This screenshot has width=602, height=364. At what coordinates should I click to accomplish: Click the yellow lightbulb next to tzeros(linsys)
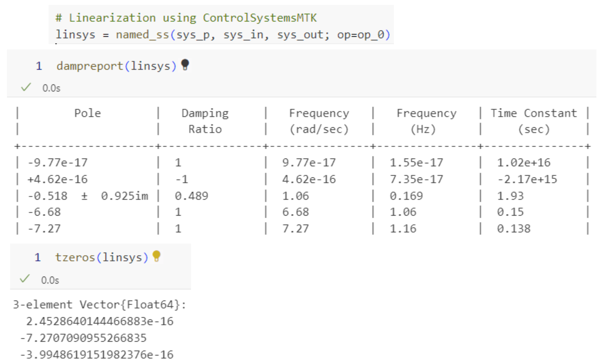point(156,256)
